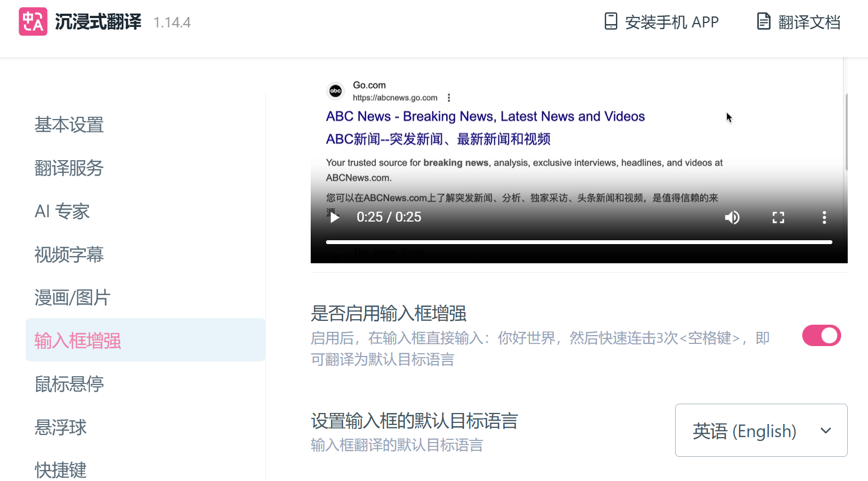Select the 输入框增强 sidebar item

(145, 340)
